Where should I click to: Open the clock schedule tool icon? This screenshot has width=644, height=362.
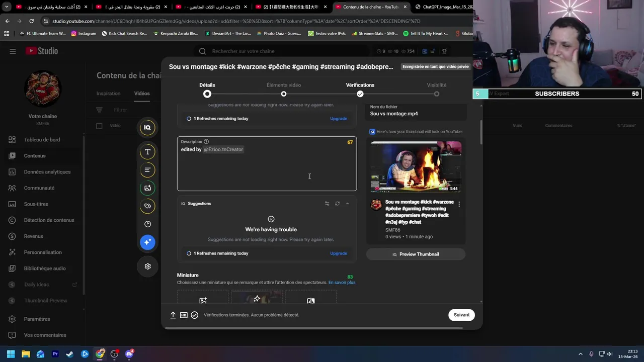[147, 224]
